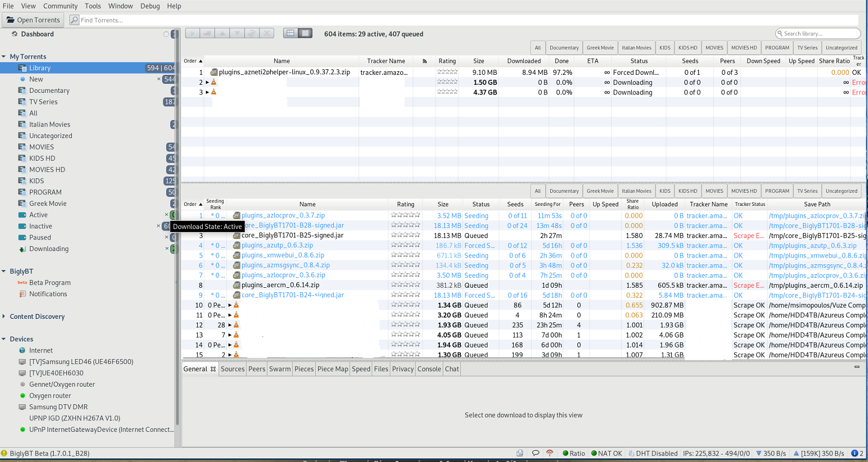868x462 pixels.
Task: Click the chat bubble icon in status bar
Action: point(535,453)
